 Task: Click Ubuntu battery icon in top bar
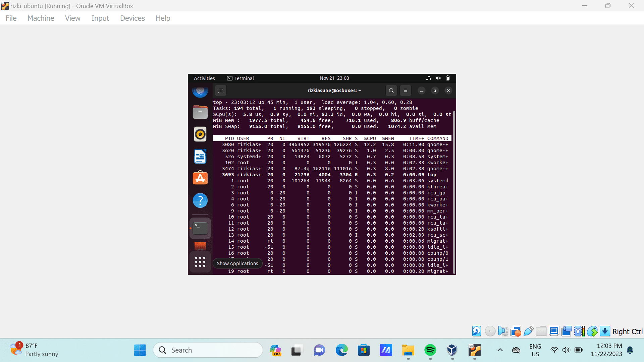click(x=447, y=78)
